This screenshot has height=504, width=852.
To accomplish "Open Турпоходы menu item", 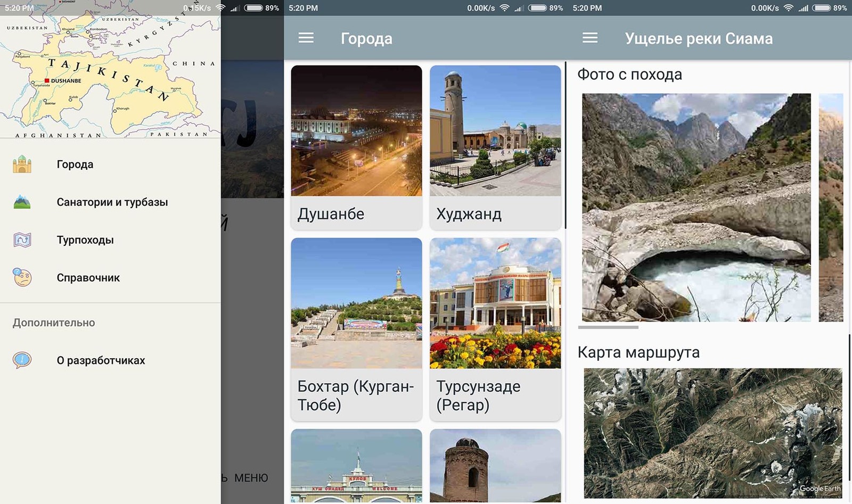I will tap(110, 239).
